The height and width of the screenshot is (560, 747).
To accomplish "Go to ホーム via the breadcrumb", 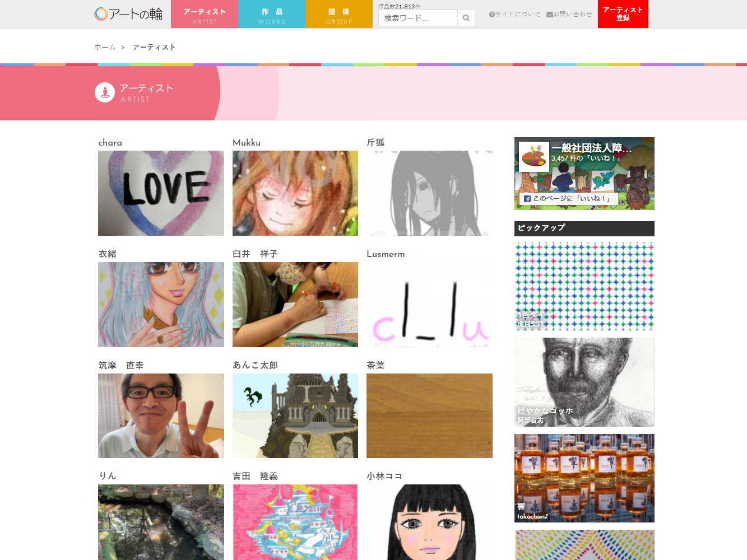I will 105,47.
